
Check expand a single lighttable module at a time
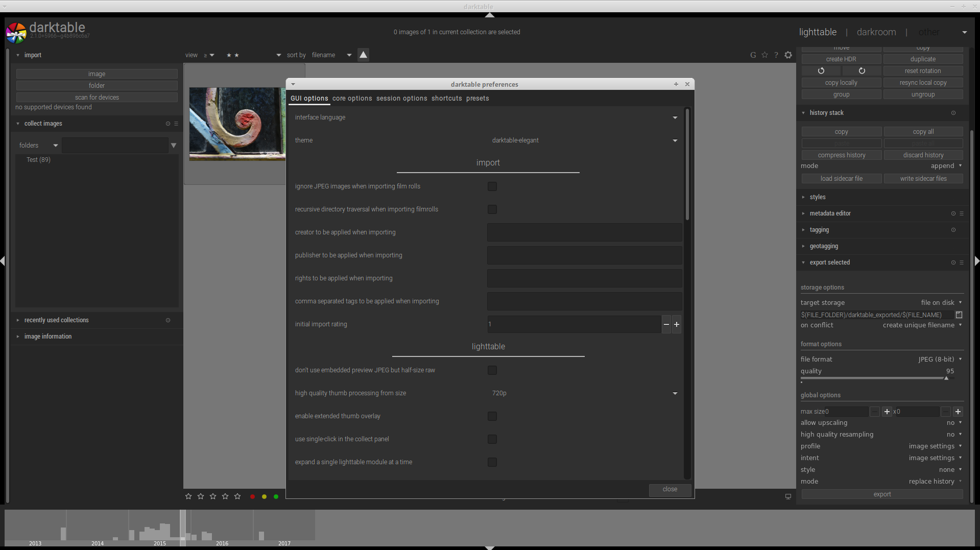pyautogui.click(x=492, y=462)
